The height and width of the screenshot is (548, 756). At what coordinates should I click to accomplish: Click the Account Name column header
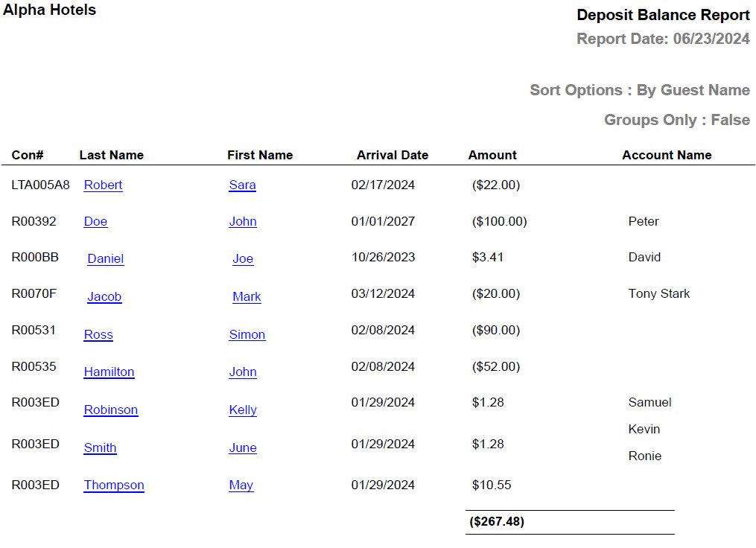point(667,155)
